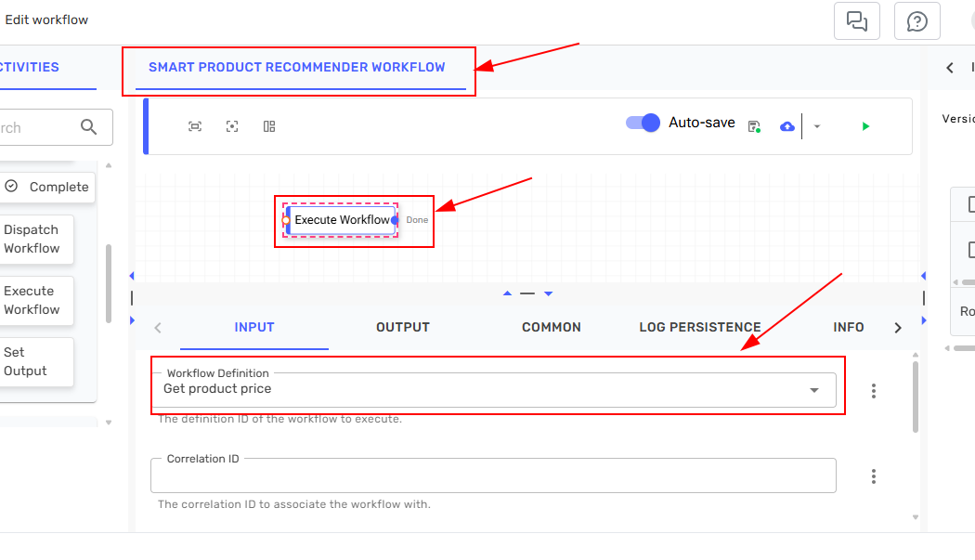Run the workflow using the green play icon
975x560 pixels.
(865, 125)
